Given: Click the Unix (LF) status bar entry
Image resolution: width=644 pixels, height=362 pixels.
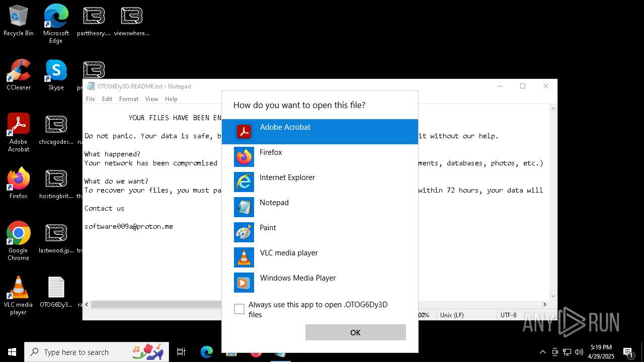Looking at the screenshot, I should (x=452, y=315).
